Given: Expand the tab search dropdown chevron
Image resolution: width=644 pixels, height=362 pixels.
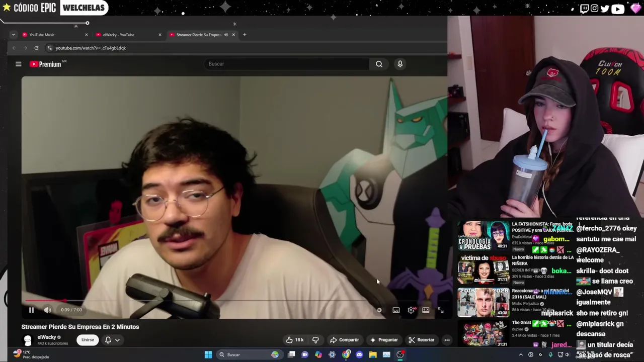Looking at the screenshot, I should (x=13, y=35).
